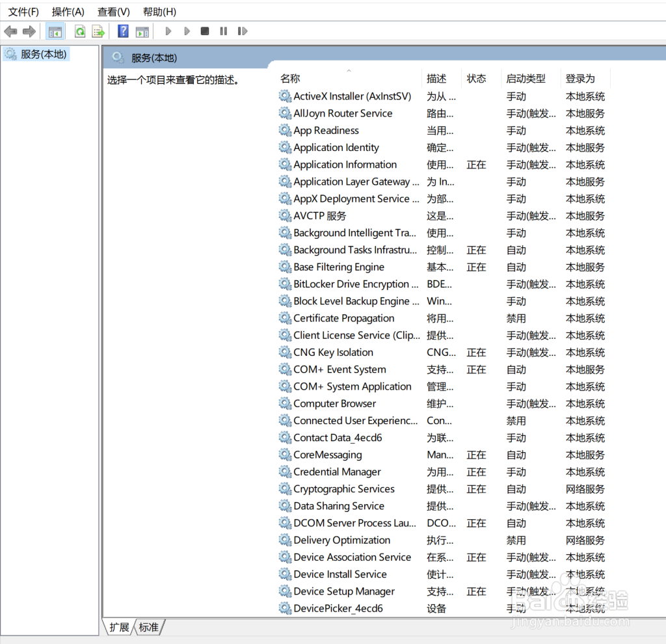
Task: Click the gear icon beside Computer Browser
Action: tap(285, 403)
